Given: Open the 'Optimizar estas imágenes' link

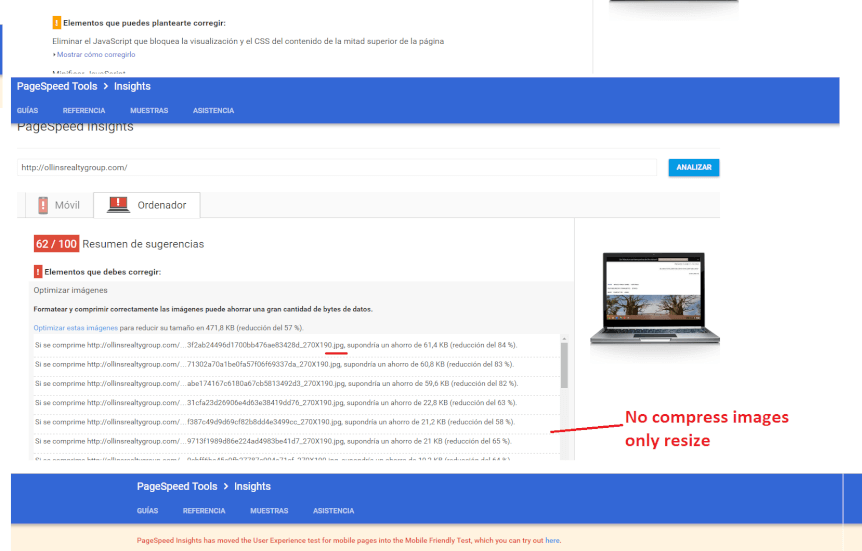Looking at the screenshot, I should [x=75, y=328].
